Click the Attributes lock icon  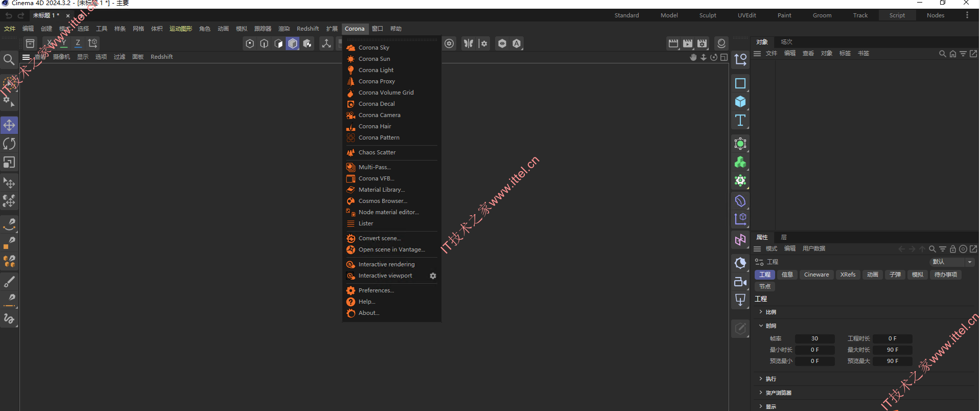[953, 249]
